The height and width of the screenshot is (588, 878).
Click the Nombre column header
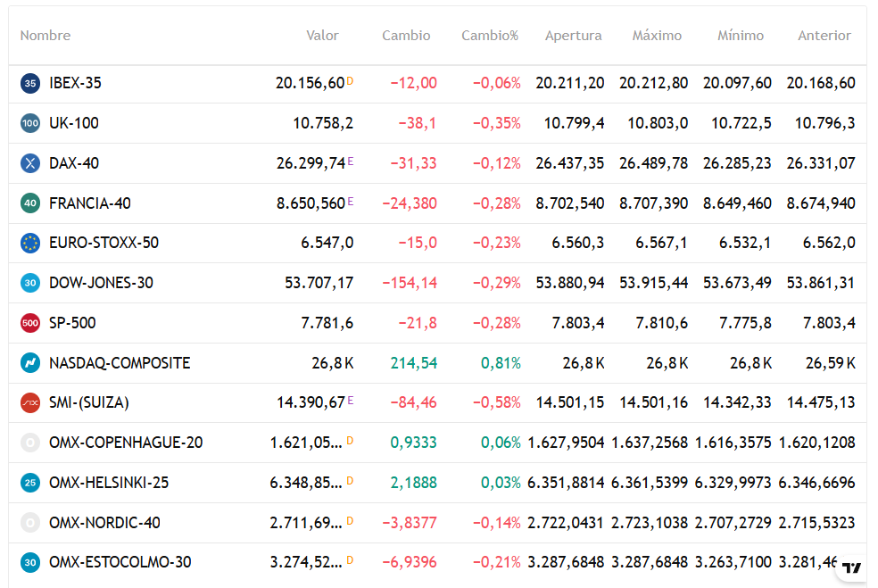[46, 36]
